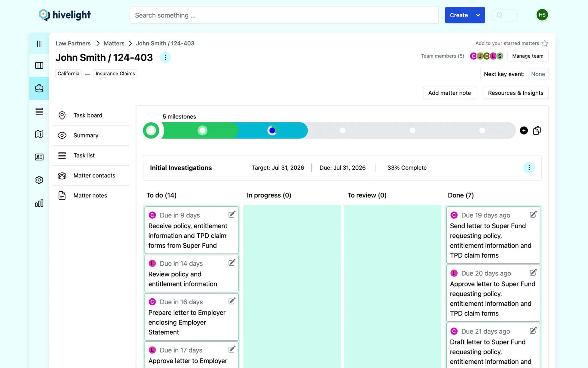Open the Task board view

(91, 115)
